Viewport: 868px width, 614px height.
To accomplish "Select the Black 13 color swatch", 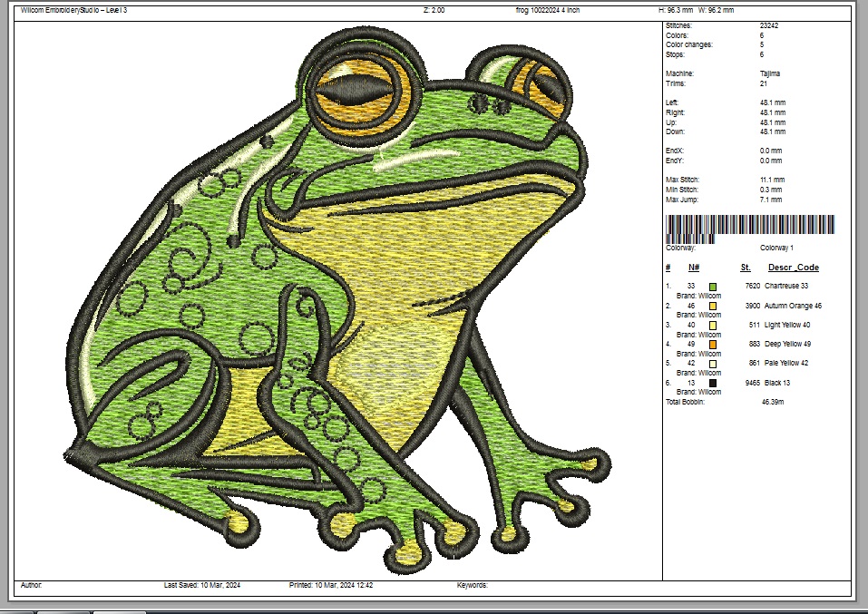I will click(713, 383).
